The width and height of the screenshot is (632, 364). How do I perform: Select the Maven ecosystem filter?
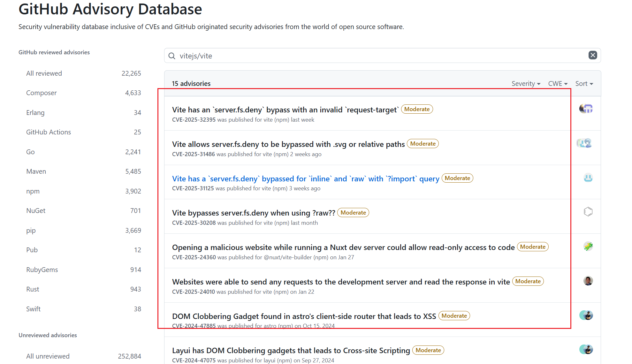click(x=36, y=171)
